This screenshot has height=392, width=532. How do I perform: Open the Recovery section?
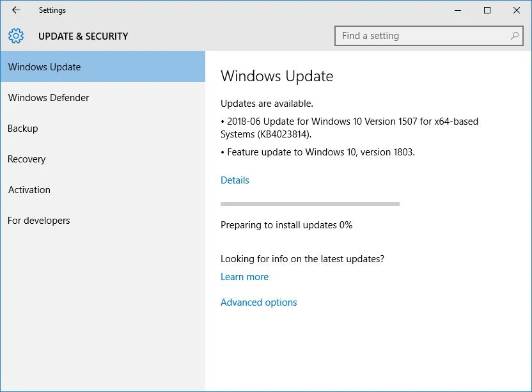103,159
